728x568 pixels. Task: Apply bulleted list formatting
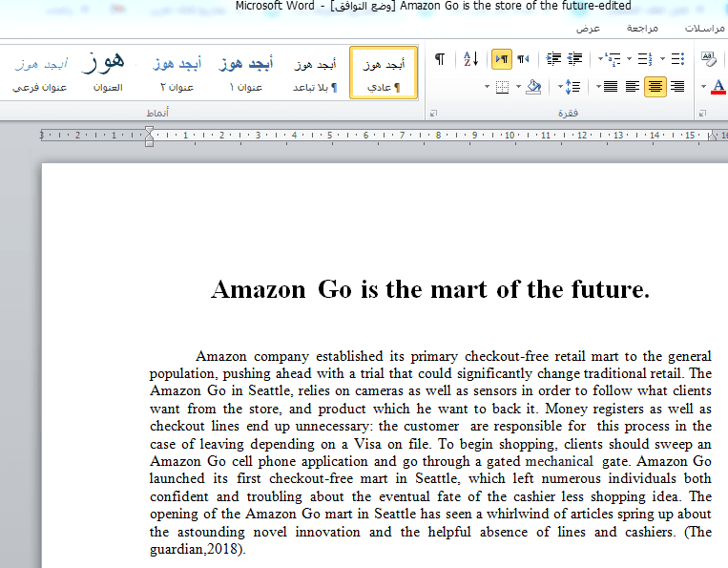pyautogui.click(x=677, y=59)
